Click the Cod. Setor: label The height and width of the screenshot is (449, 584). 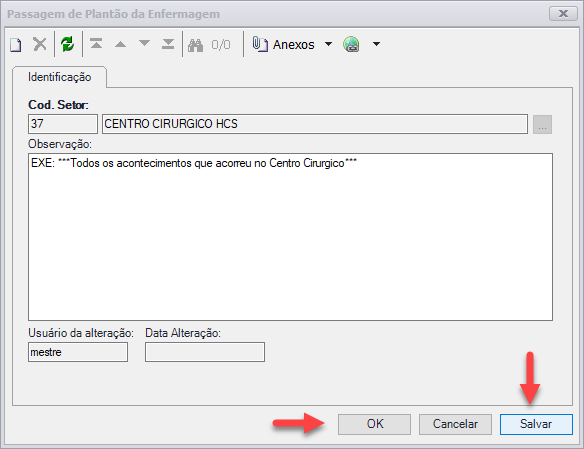pos(58,105)
